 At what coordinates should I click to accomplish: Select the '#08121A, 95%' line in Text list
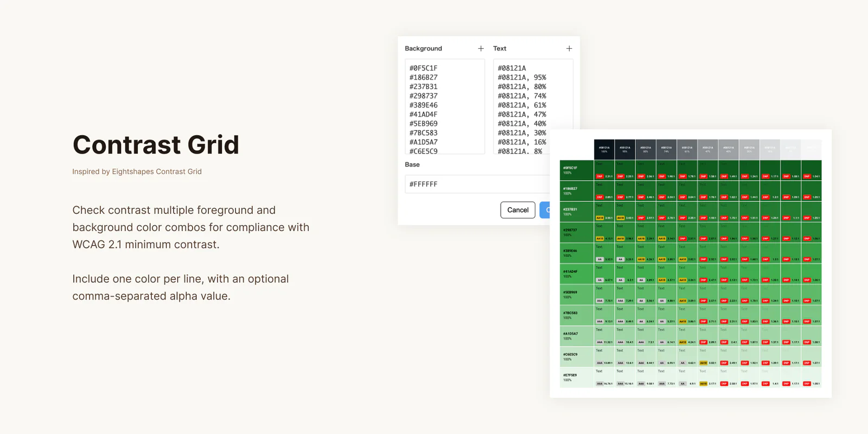[522, 78]
